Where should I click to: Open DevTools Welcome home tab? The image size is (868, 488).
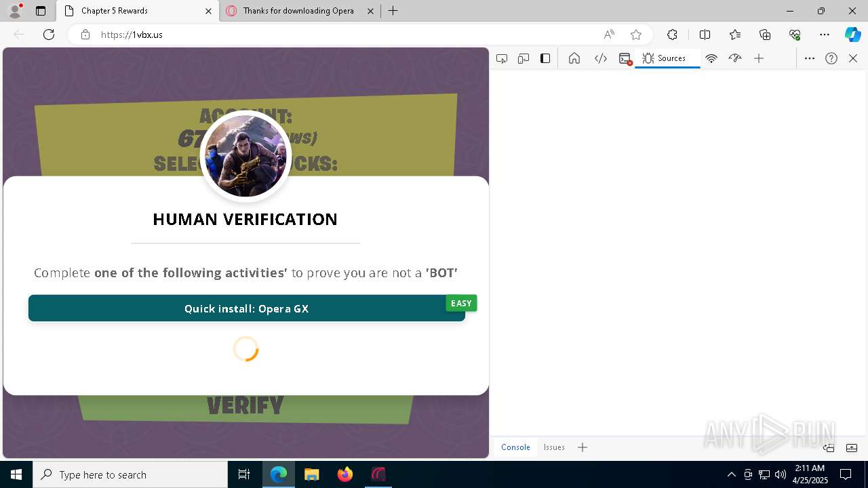tap(574, 58)
